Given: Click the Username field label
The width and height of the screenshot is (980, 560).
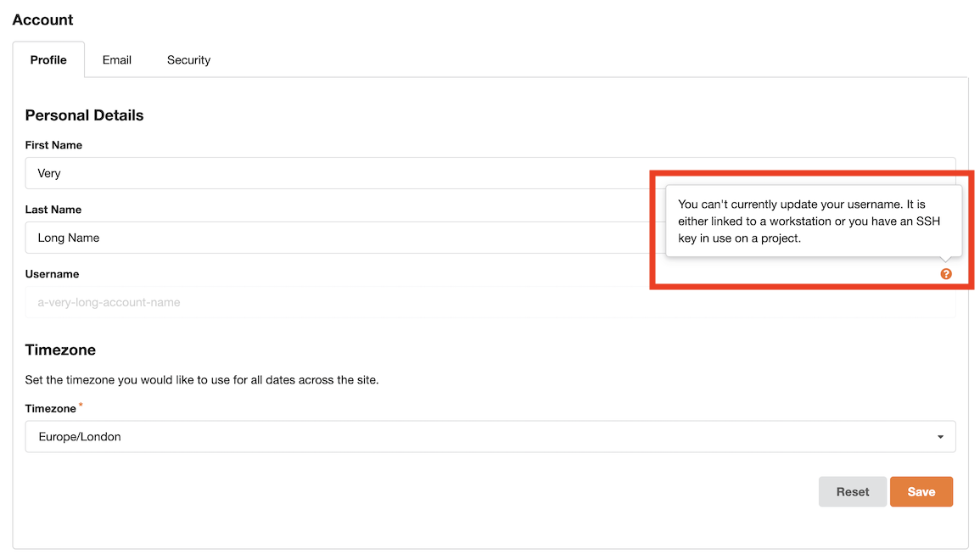Looking at the screenshot, I should pos(52,274).
